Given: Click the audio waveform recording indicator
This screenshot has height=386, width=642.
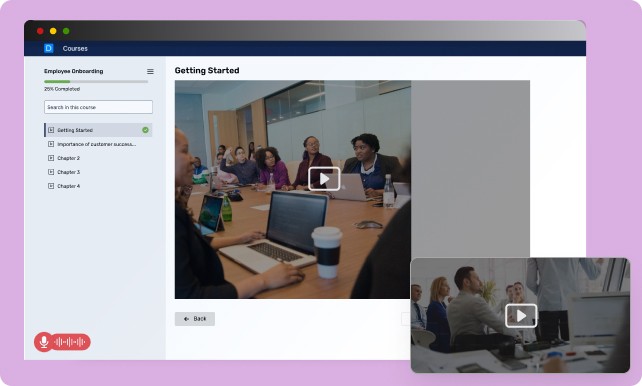Looking at the screenshot, I should point(70,342).
